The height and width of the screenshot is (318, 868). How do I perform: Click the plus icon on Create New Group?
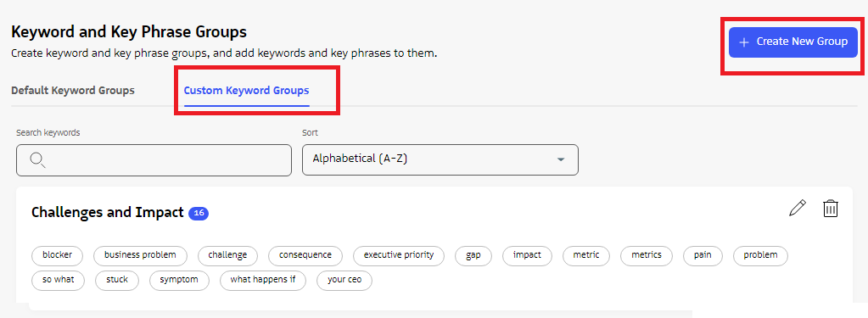tap(745, 42)
